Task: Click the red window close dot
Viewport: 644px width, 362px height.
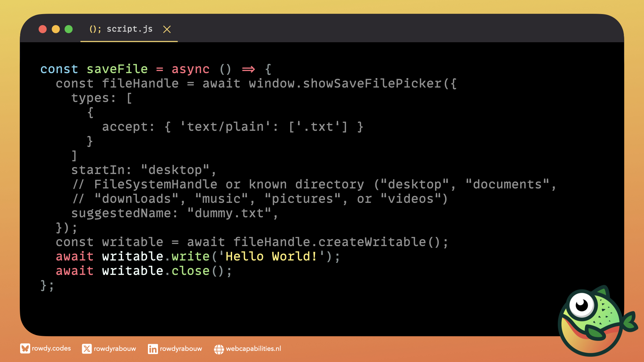Action: (43, 29)
